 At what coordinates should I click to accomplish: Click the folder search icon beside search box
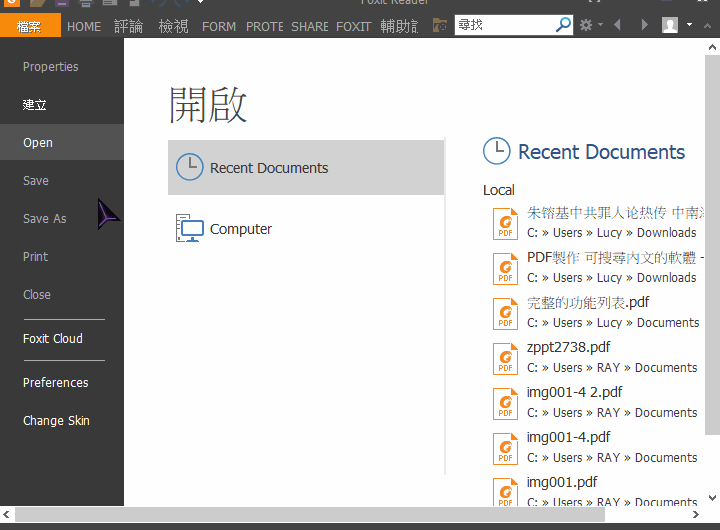(x=439, y=25)
